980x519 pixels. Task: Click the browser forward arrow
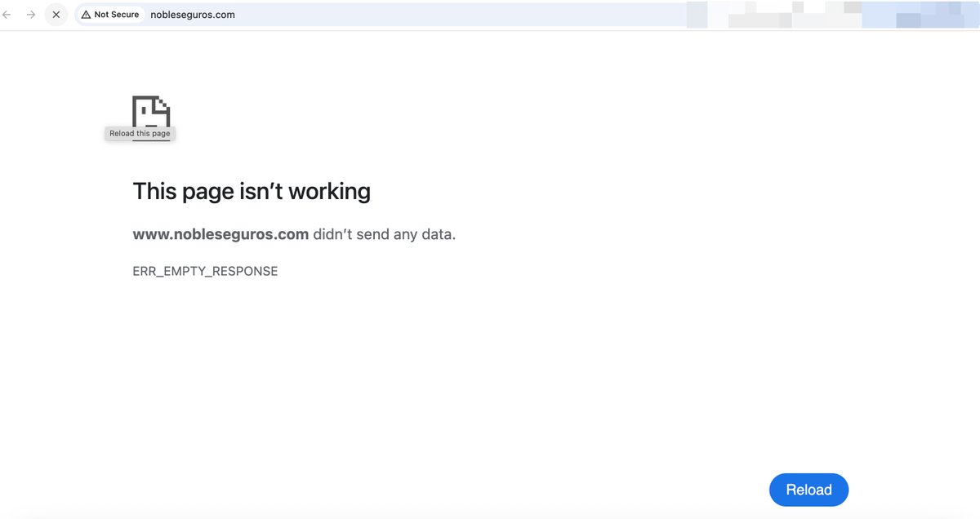31,15
